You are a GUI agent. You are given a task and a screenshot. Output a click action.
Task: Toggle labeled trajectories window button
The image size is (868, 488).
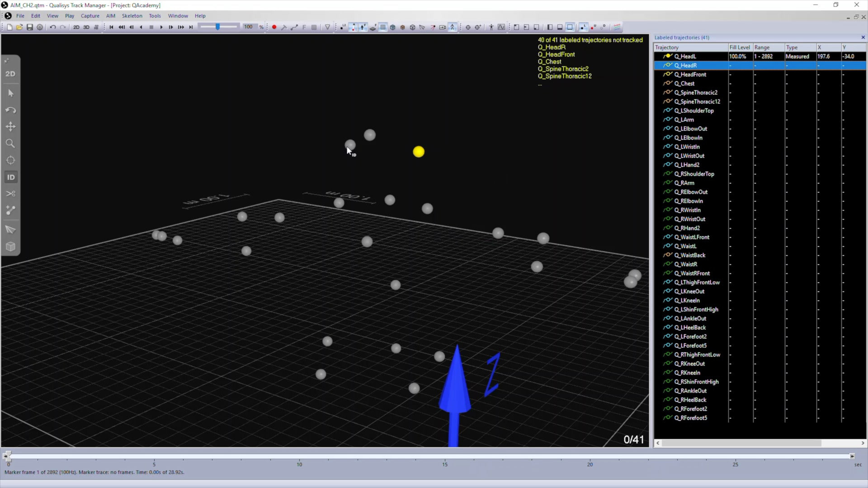click(x=583, y=27)
